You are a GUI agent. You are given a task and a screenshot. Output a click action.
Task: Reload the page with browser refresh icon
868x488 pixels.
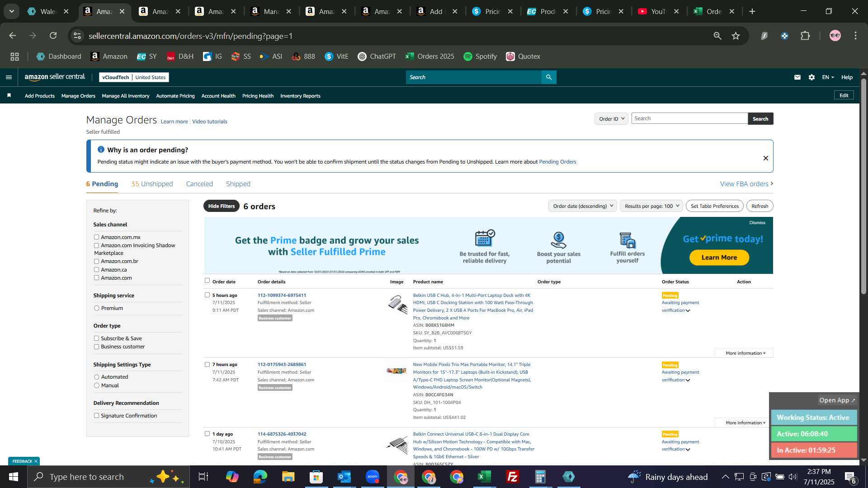[53, 36]
